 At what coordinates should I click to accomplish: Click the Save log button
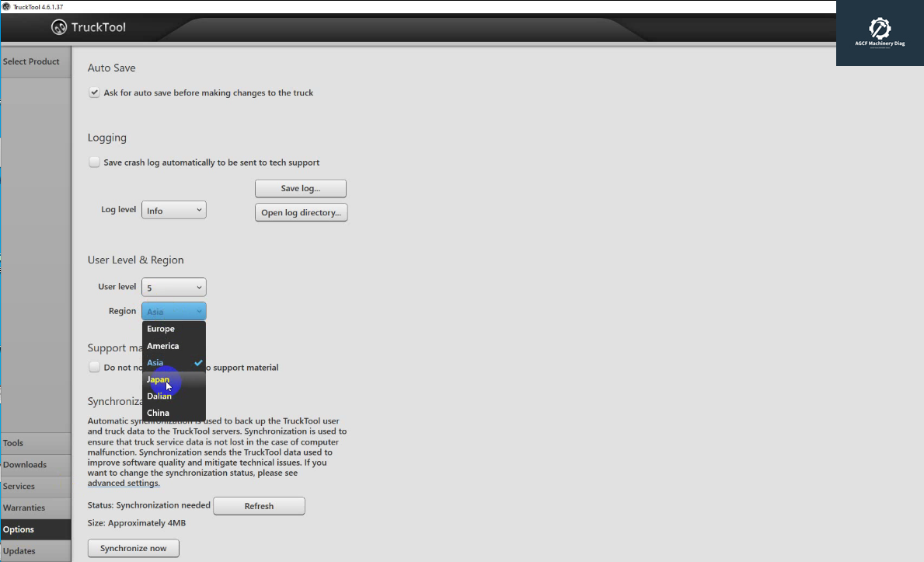[x=300, y=188]
